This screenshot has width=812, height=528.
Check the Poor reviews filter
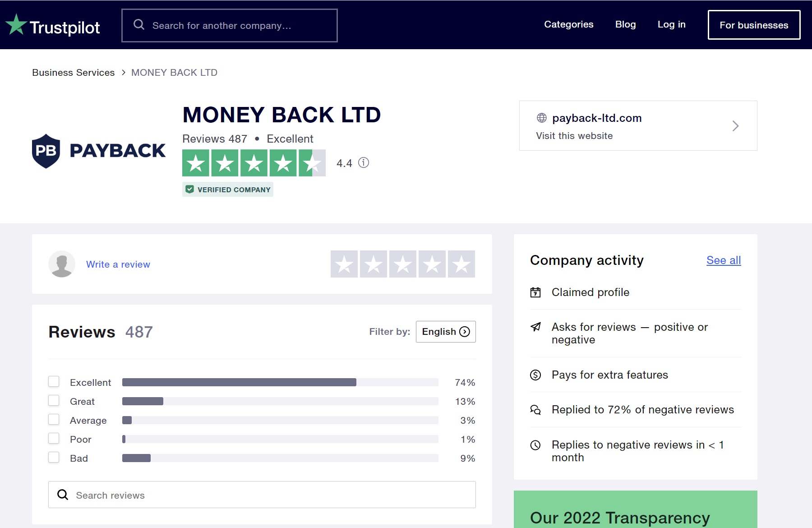tap(54, 439)
